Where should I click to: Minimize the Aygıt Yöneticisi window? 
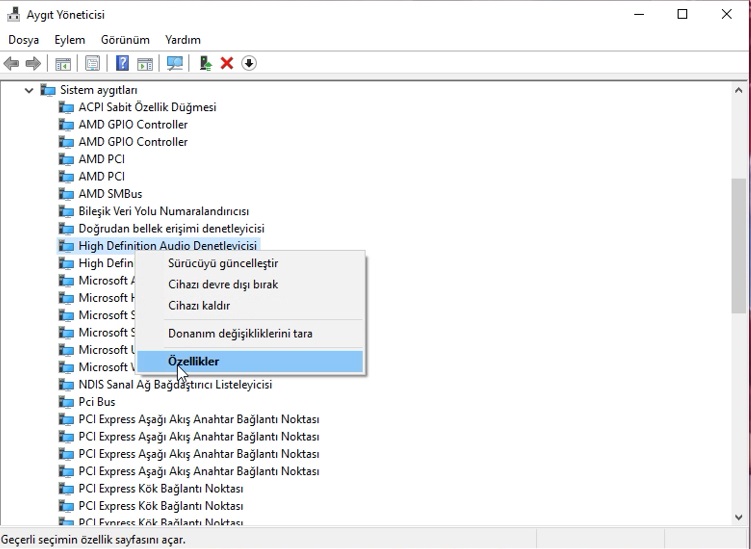(x=638, y=14)
